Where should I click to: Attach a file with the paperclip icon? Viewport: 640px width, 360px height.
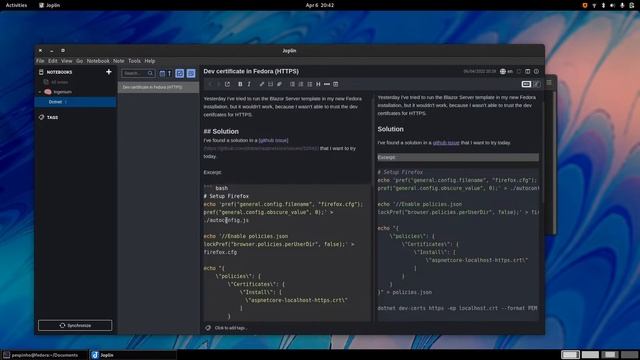[279, 84]
